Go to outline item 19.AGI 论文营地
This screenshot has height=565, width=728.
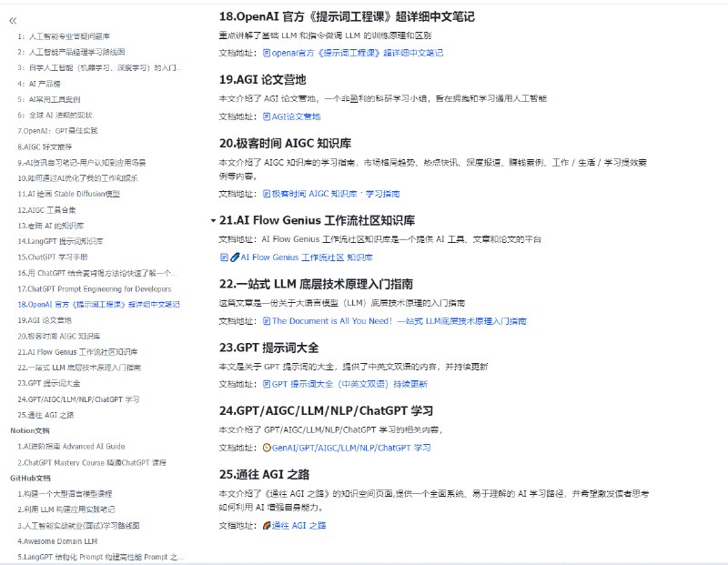point(45,320)
